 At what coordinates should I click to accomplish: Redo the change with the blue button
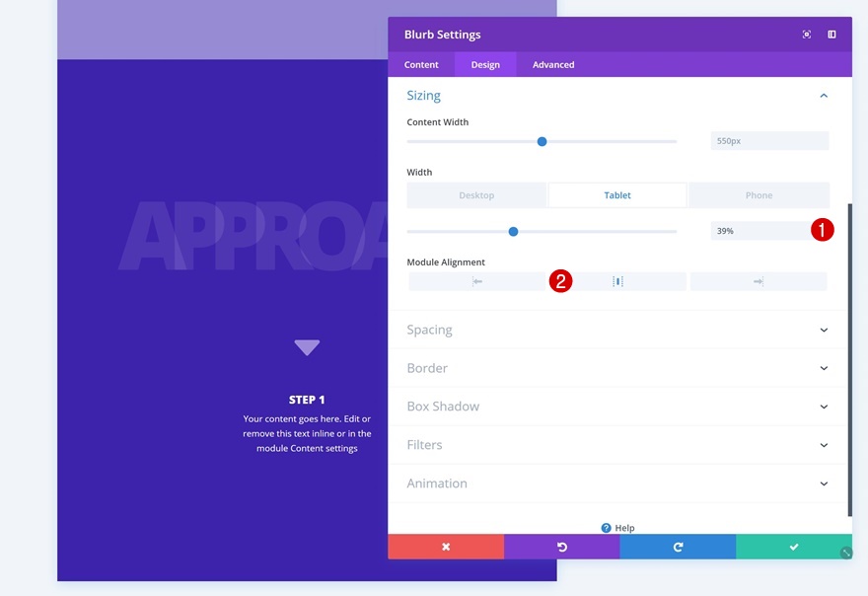679,547
